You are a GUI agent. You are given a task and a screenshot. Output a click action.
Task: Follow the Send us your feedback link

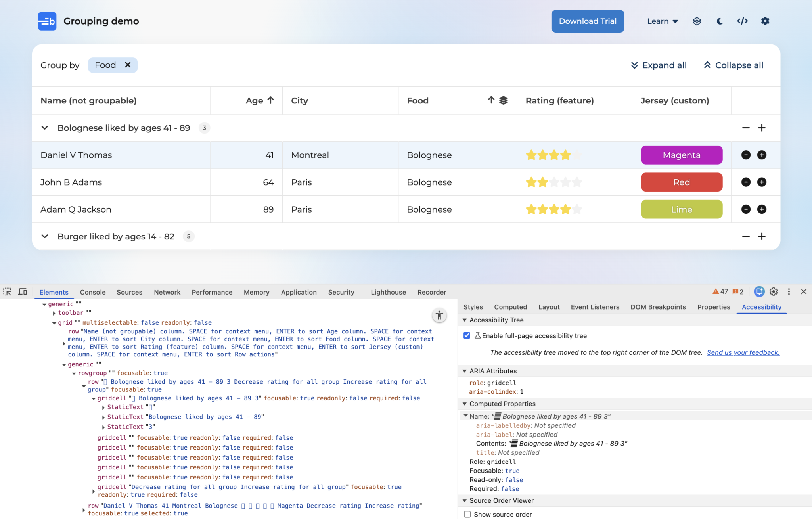point(743,352)
